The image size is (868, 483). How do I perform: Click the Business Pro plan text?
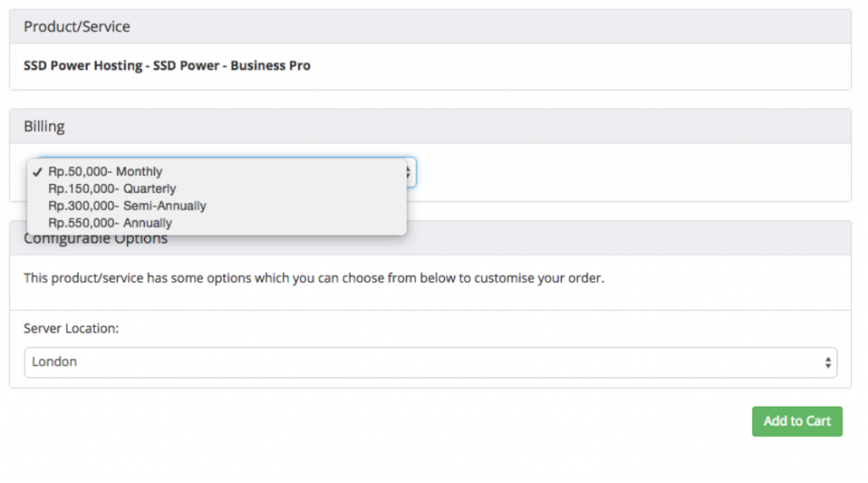[x=270, y=65]
